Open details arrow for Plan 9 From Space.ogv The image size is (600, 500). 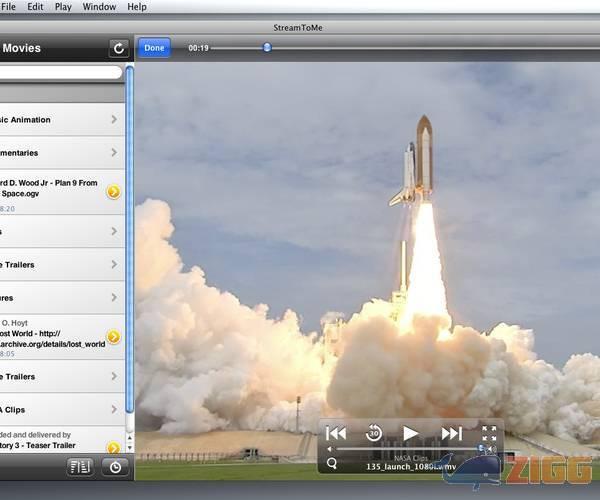(113, 192)
